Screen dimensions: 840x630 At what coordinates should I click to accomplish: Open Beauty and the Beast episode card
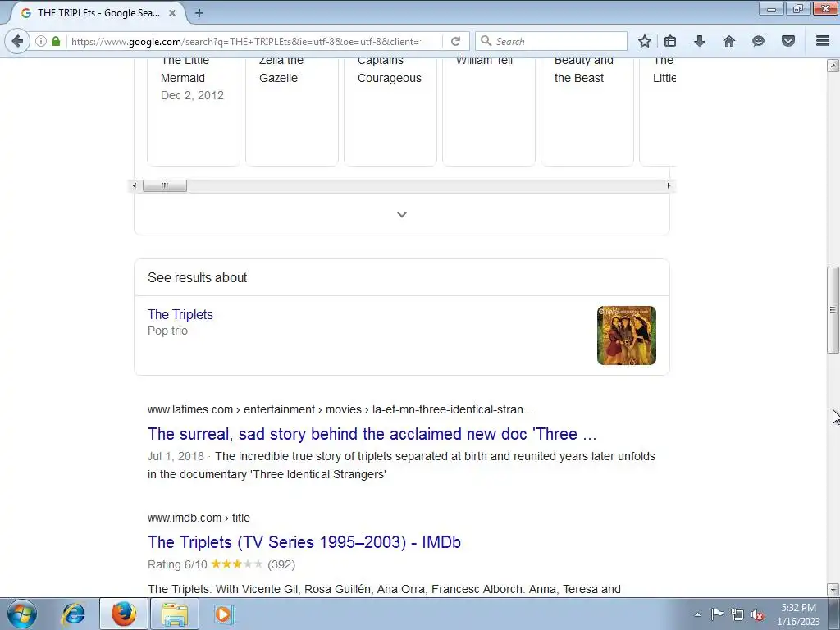point(587,112)
